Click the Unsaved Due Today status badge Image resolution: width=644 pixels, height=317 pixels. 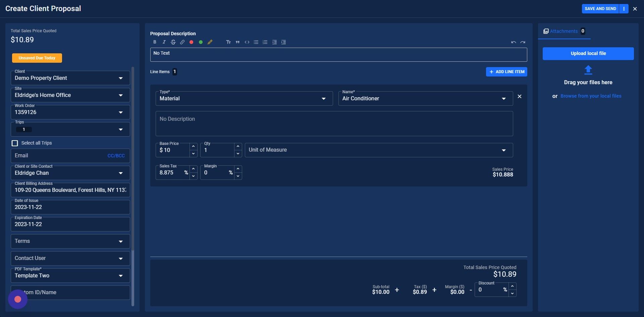pos(37,58)
